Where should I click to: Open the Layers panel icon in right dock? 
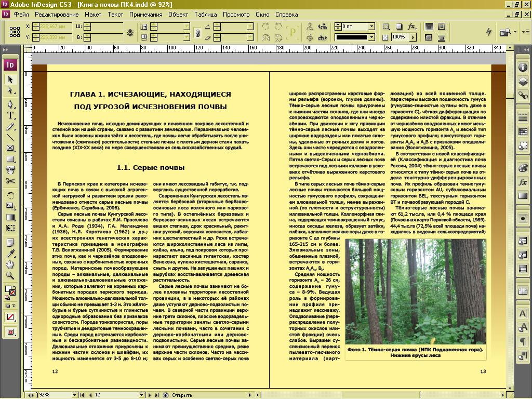point(523,81)
